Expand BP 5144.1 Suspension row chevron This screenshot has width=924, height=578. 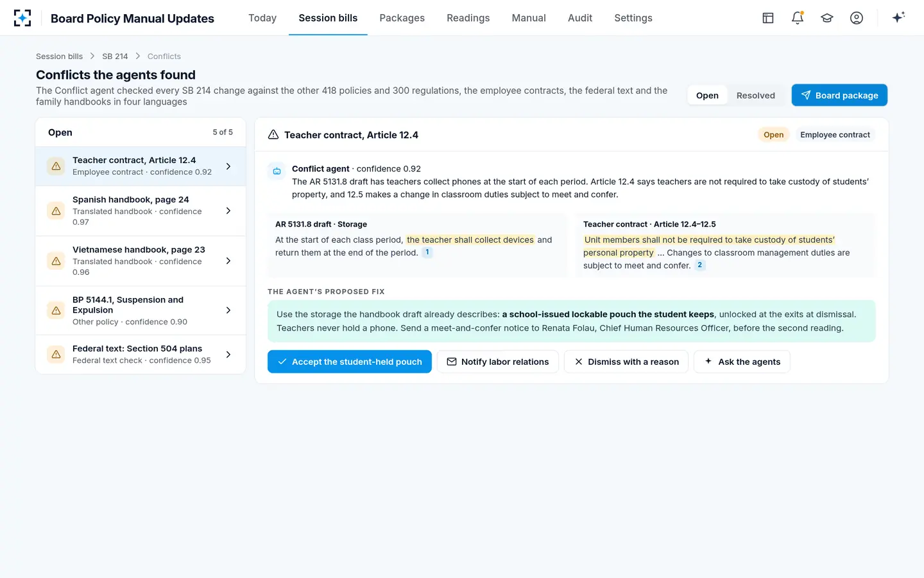228,310
